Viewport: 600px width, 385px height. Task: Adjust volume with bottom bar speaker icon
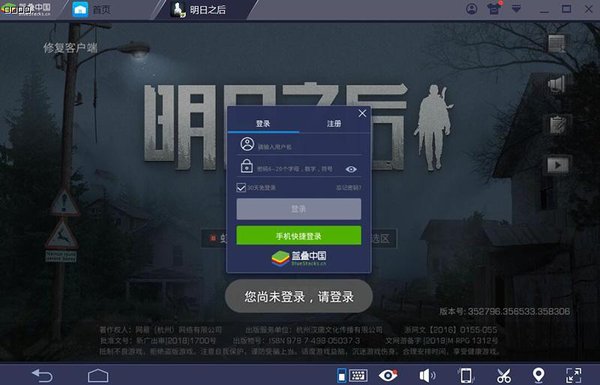coord(427,375)
